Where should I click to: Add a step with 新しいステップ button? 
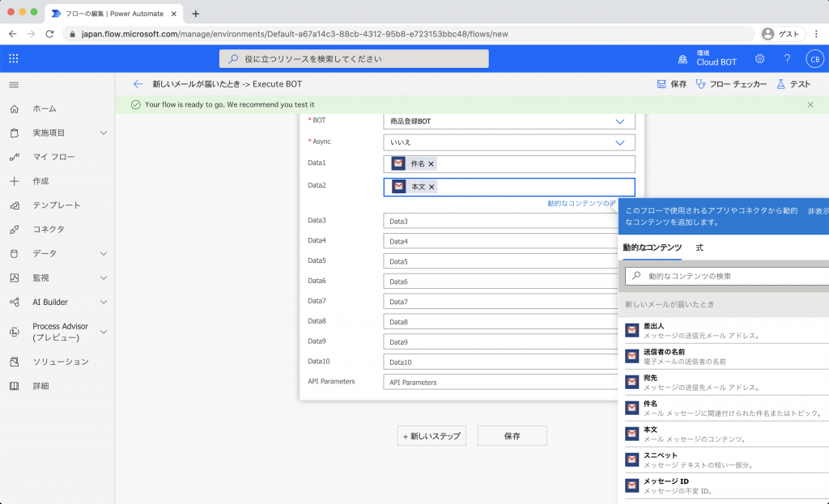coord(432,436)
